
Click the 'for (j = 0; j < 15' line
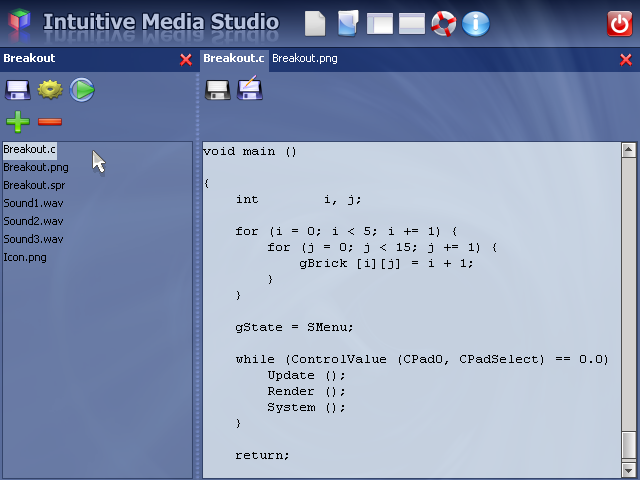point(382,247)
